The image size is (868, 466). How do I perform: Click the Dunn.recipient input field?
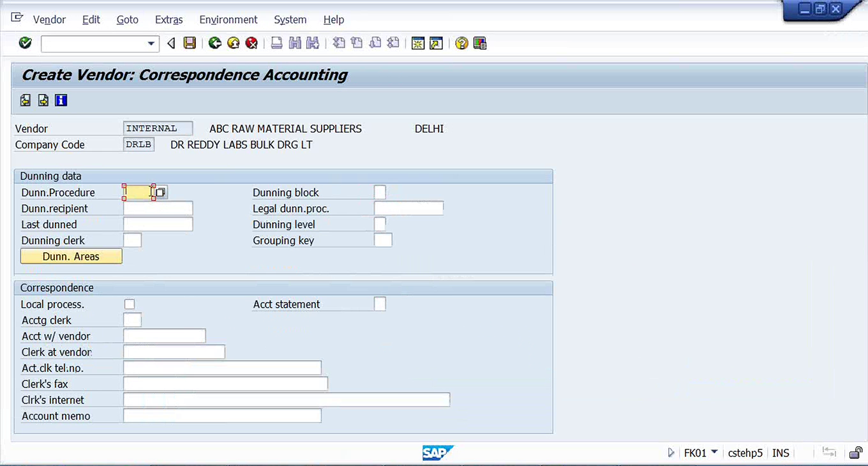click(x=158, y=208)
